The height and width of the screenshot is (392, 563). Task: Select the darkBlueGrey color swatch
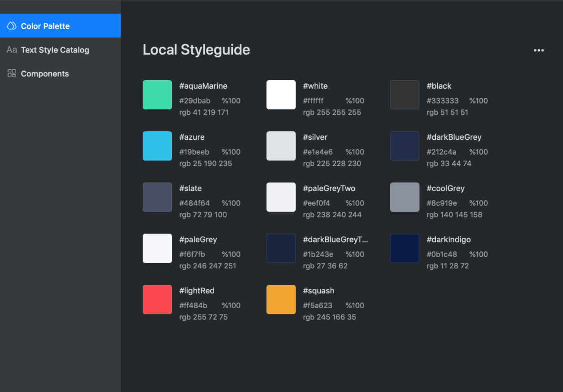tap(404, 146)
